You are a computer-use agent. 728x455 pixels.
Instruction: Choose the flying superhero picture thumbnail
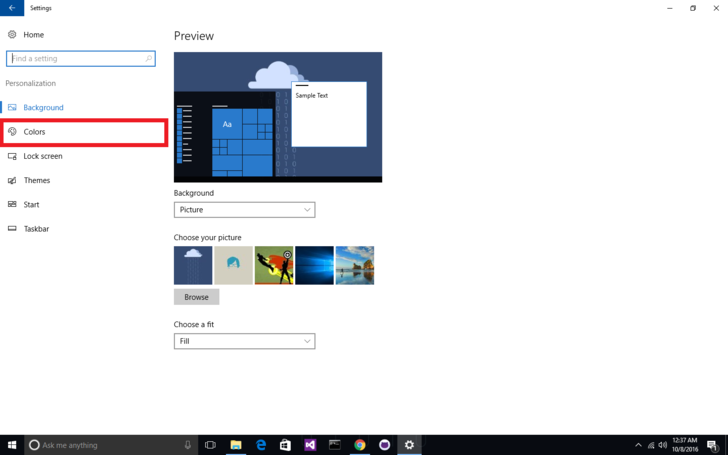tap(274, 265)
